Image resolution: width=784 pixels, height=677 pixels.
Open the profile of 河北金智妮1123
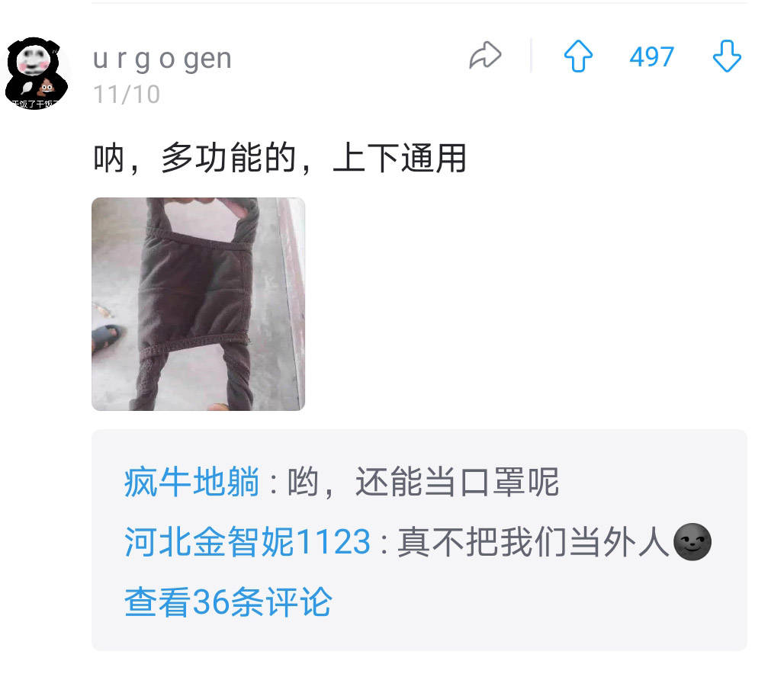[248, 542]
